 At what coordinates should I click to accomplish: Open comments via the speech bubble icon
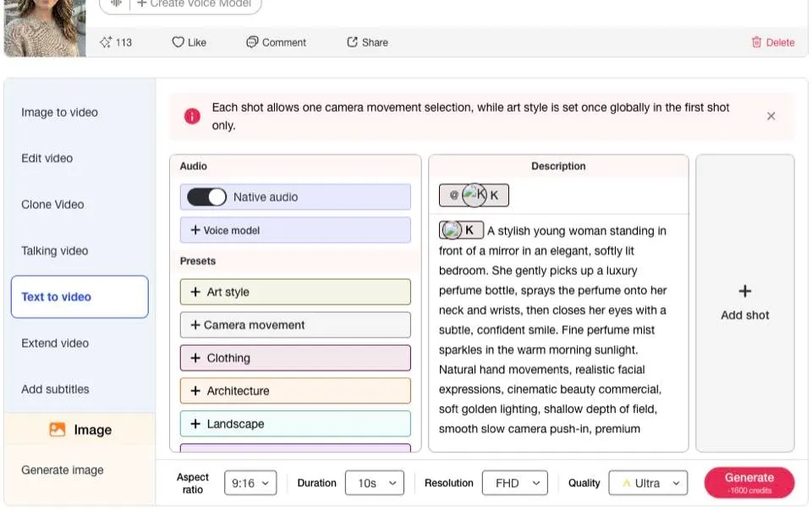252,42
